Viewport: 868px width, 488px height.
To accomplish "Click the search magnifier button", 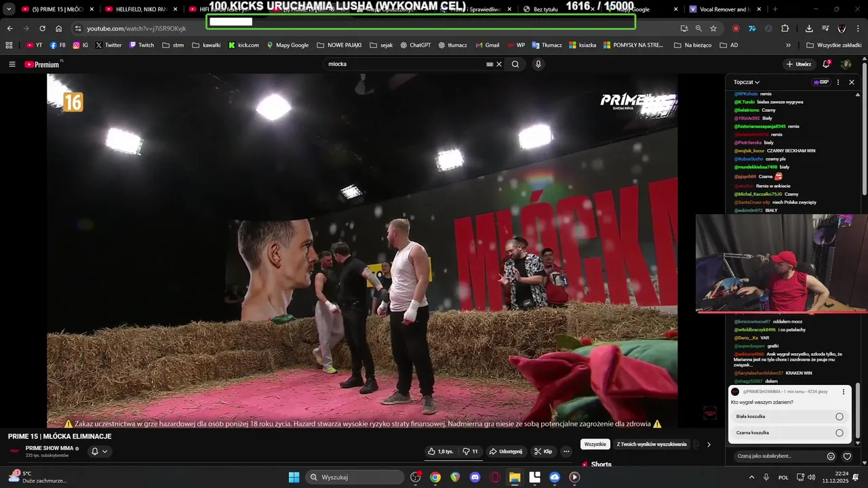I will tap(515, 64).
